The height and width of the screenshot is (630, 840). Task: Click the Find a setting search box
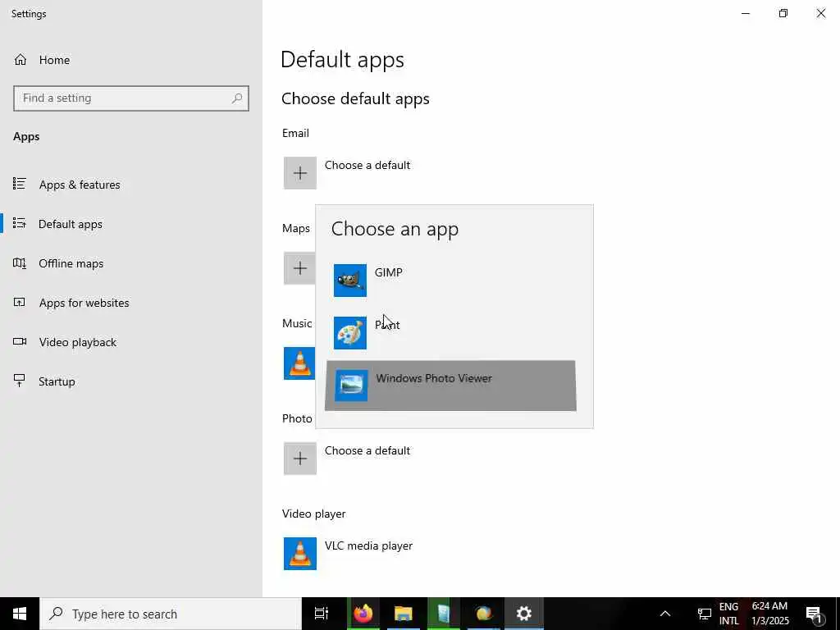(131, 98)
